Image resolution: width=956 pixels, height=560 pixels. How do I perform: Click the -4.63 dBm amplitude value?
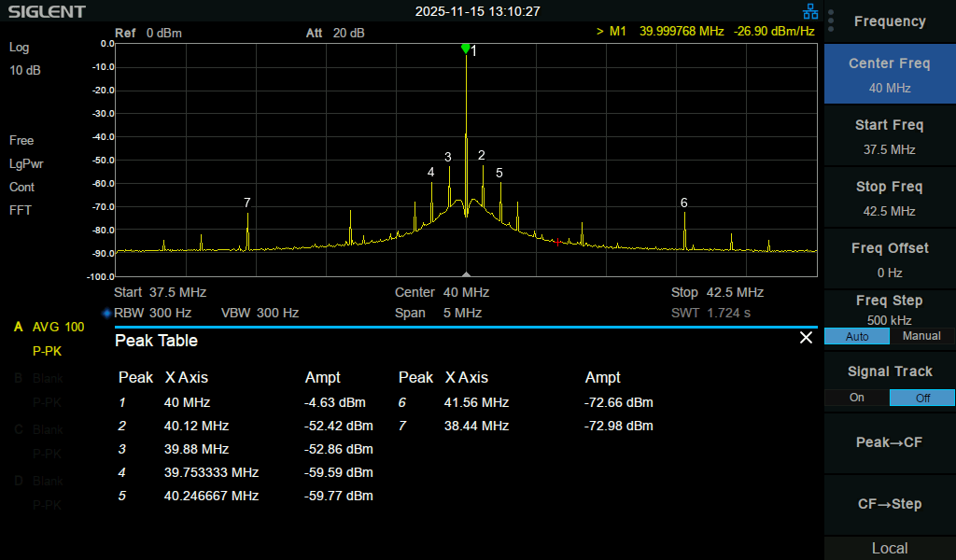335,403
